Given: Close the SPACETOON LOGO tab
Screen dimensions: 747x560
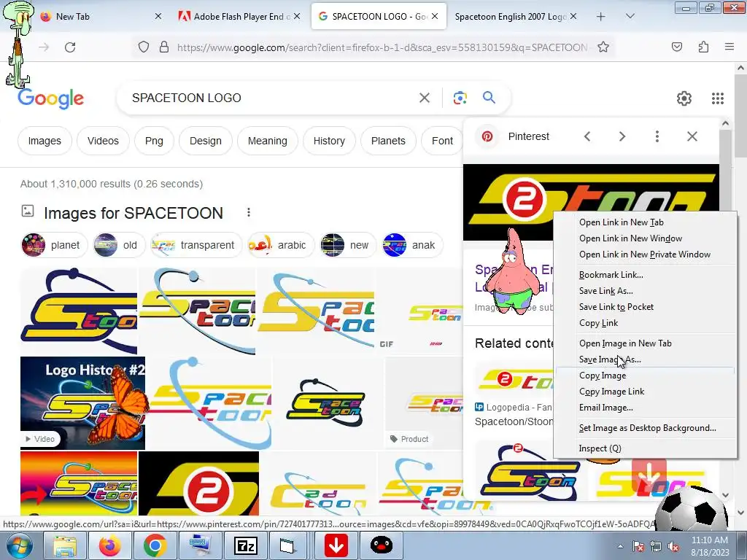Looking at the screenshot, I should coord(435,16).
